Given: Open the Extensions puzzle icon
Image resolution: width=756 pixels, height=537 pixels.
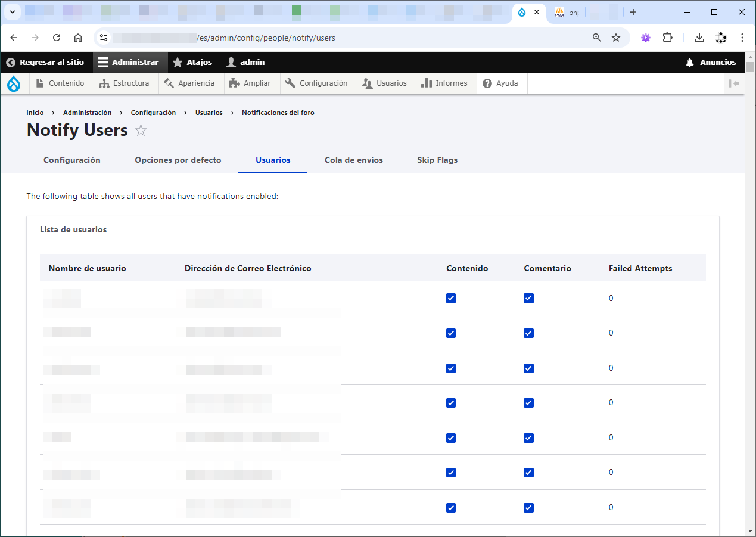Looking at the screenshot, I should pos(667,38).
